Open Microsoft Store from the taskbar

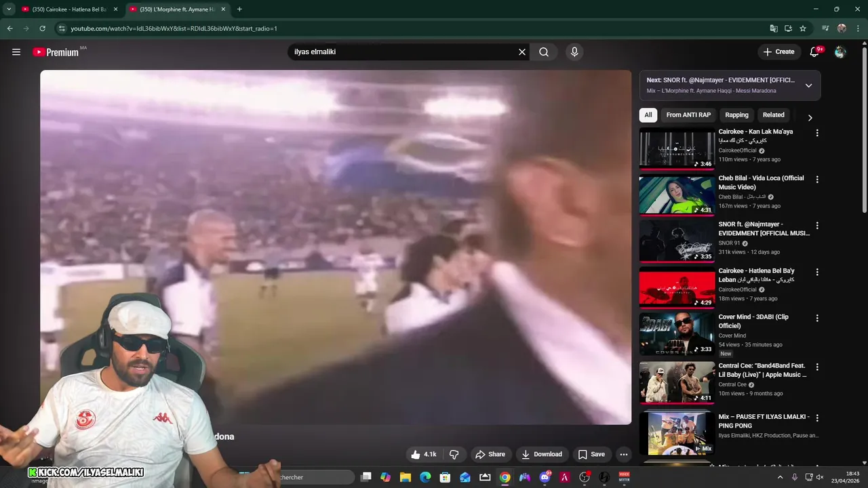tap(445, 477)
